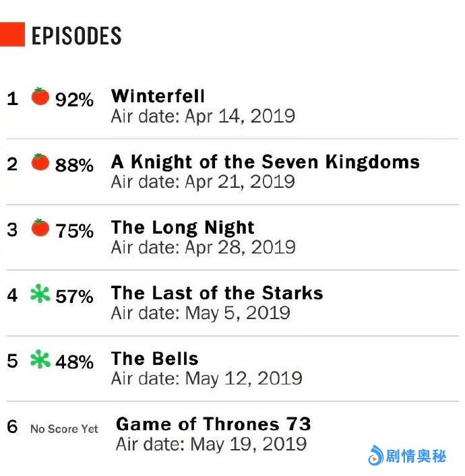
Task: Click the green splat icon beside 57%
Action: point(40,294)
